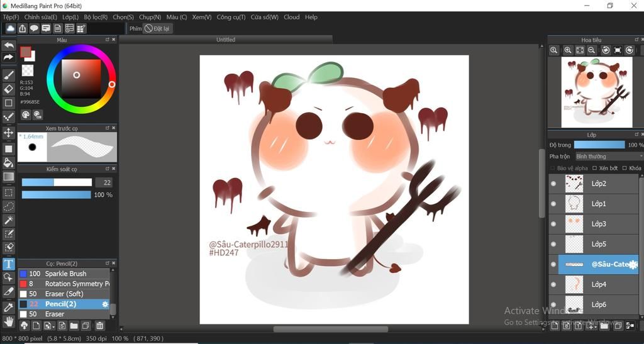This screenshot has width=644, height=344.
Task: Undock the Xem trước cọ panel
Action: point(107,128)
